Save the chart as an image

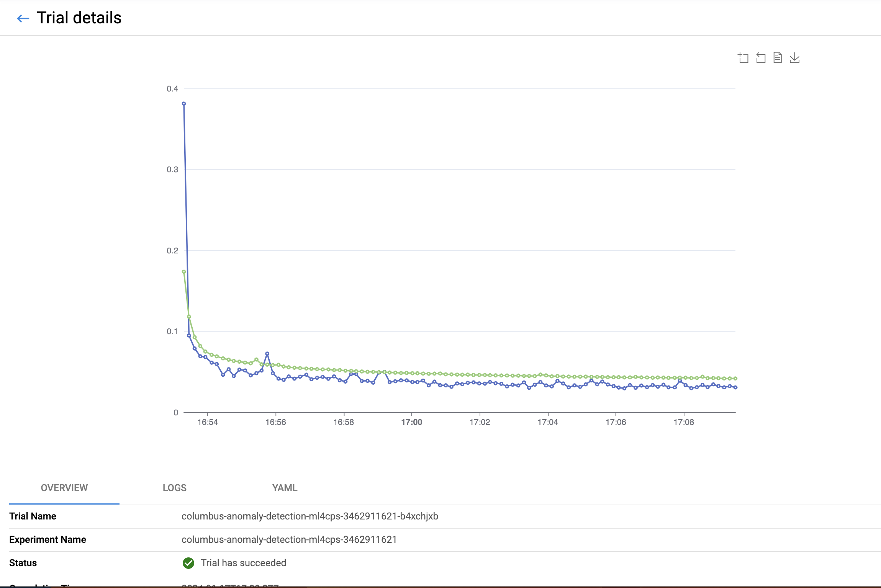click(795, 58)
